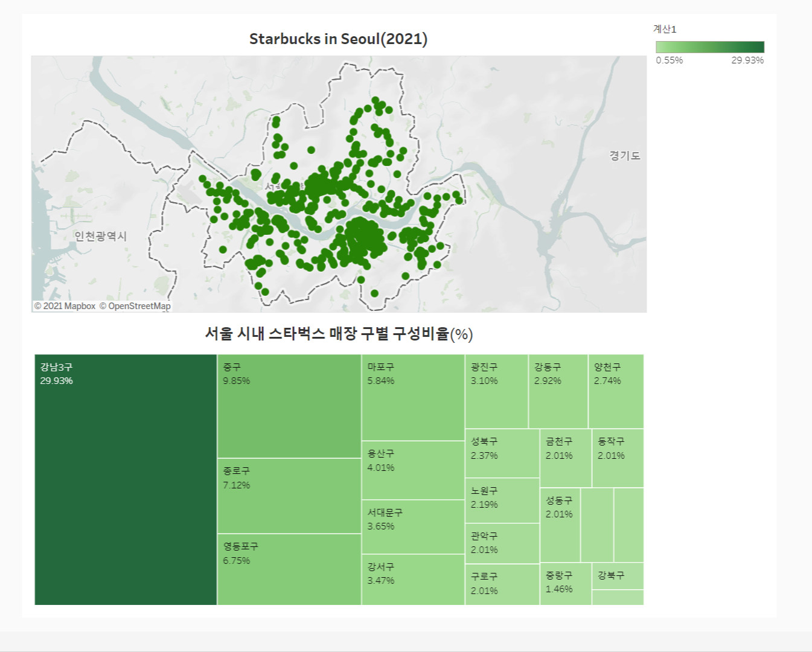This screenshot has height=652, width=812.
Task: Open the © OpenStreetMap attribution link
Action: point(135,306)
